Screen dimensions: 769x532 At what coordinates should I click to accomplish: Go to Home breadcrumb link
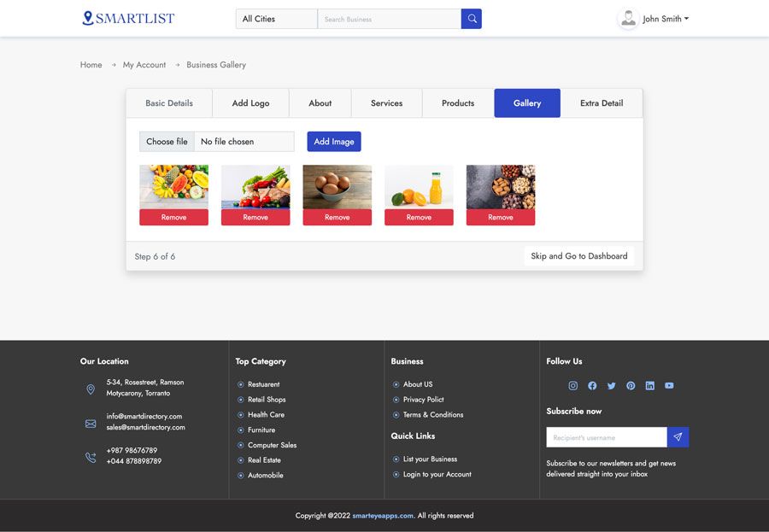pos(91,65)
